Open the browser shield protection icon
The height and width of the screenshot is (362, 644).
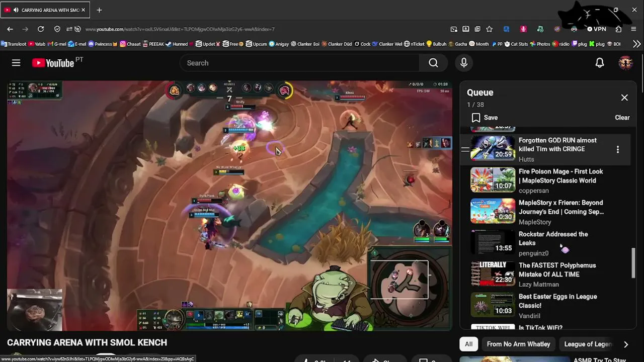[x=57, y=29]
